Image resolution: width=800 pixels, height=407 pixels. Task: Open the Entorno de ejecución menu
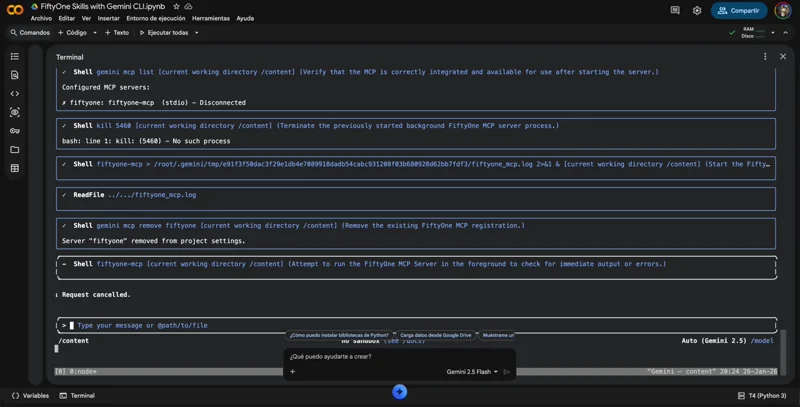point(155,18)
